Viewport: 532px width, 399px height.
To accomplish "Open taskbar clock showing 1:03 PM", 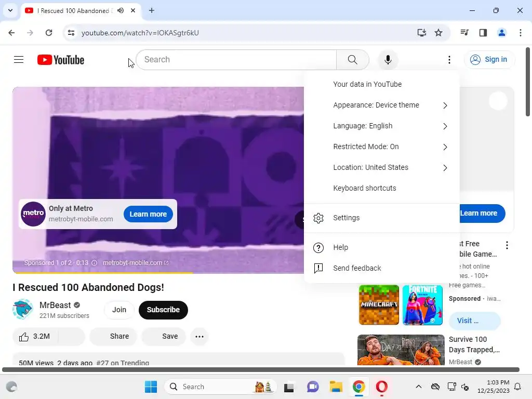I will pos(494,387).
